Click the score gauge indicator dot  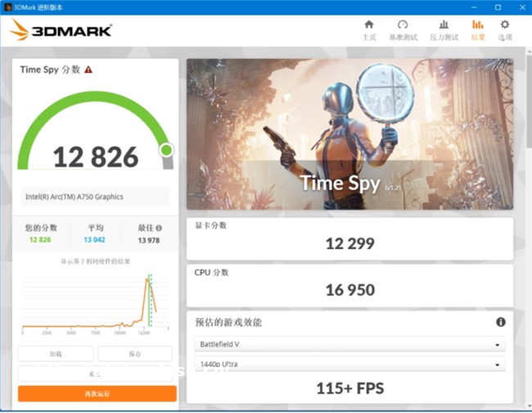tap(166, 150)
